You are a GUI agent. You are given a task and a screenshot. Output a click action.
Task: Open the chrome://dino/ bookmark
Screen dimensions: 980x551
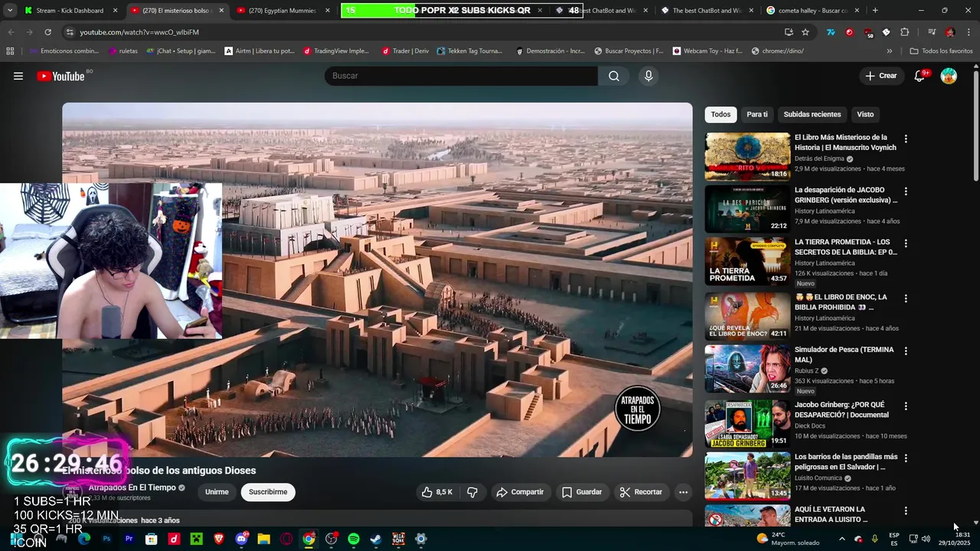click(777, 51)
